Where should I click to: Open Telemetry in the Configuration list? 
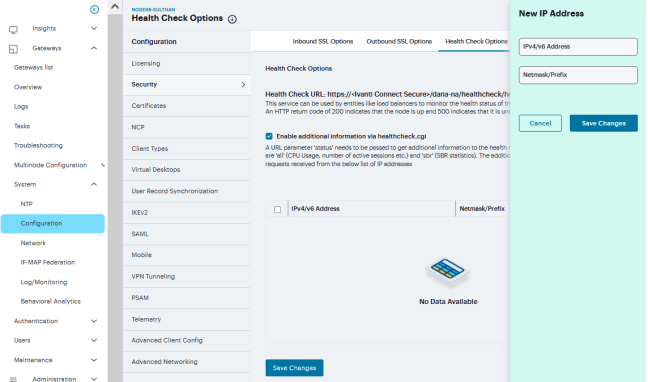[186, 319]
